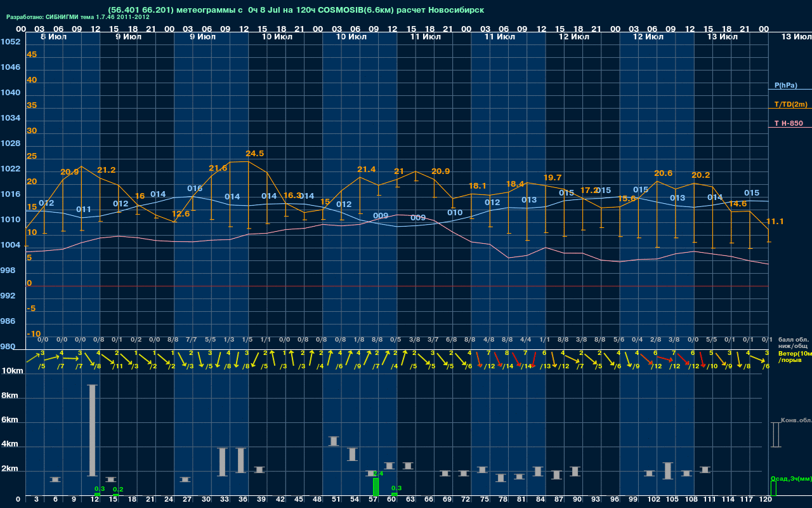
Task: Click the 18.4 temperature label
Action: pyautogui.click(x=515, y=184)
